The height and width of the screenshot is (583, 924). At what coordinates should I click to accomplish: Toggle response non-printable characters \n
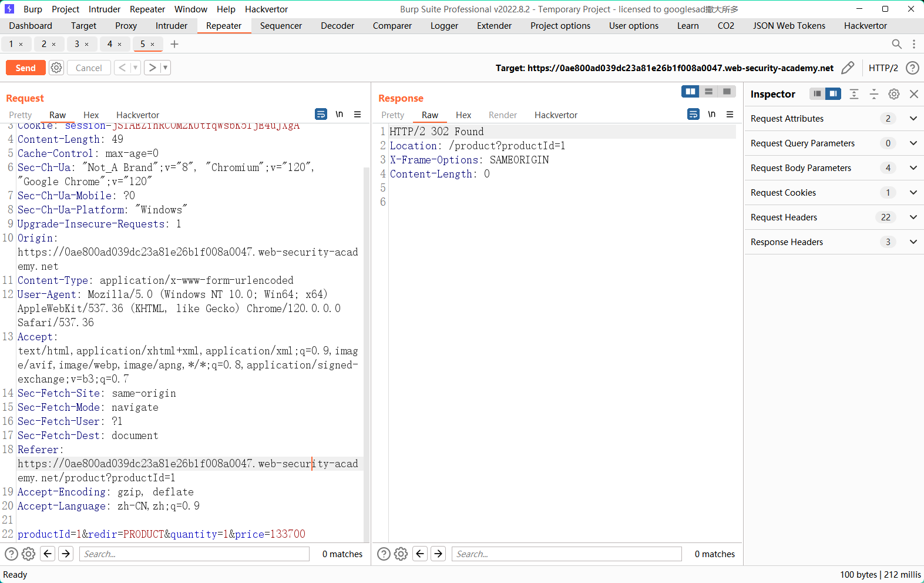(x=712, y=115)
